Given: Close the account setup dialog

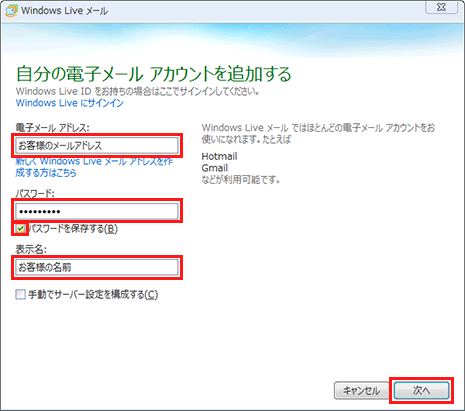Looking at the screenshot, I should point(441,7).
